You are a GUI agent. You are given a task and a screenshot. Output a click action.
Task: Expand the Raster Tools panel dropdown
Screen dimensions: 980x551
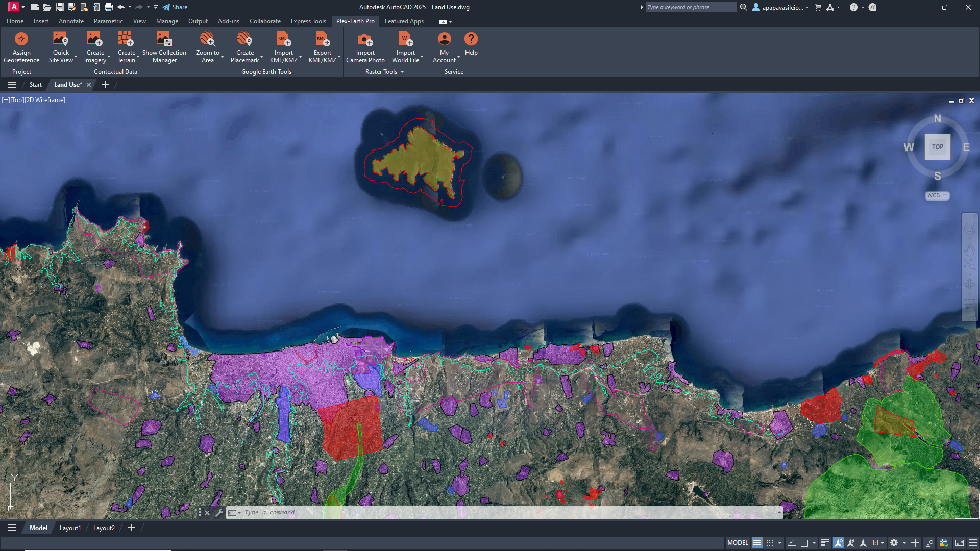(403, 72)
